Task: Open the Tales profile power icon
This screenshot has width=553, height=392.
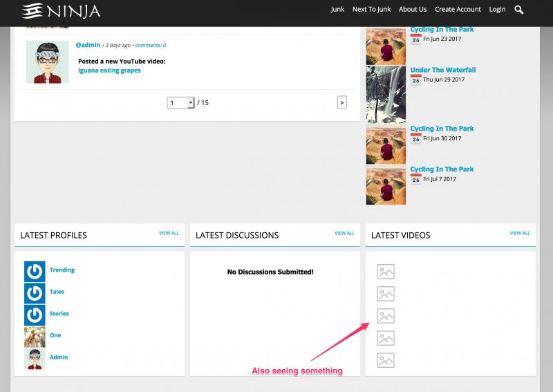Action: click(x=35, y=293)
